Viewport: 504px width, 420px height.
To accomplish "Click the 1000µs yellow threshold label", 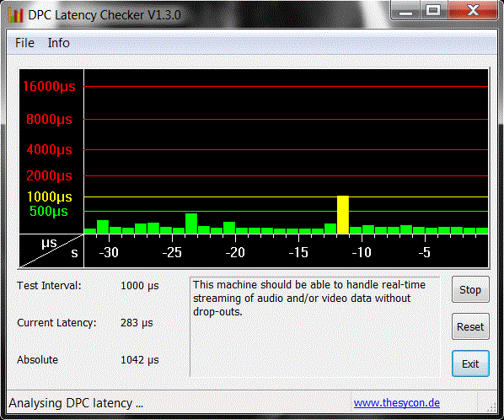I will point(50,197).
